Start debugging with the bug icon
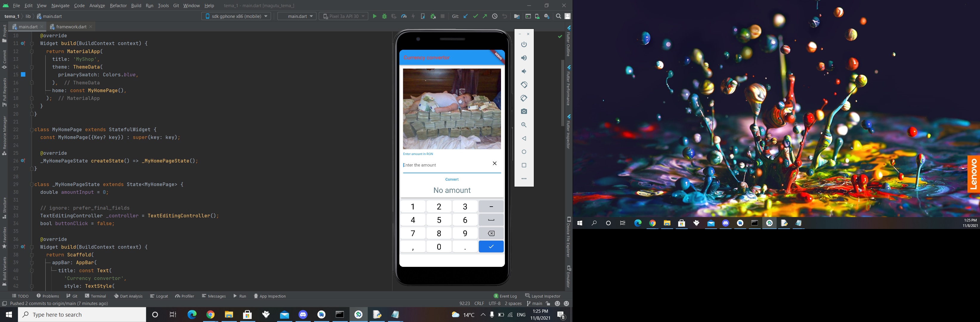 point(384,16)
